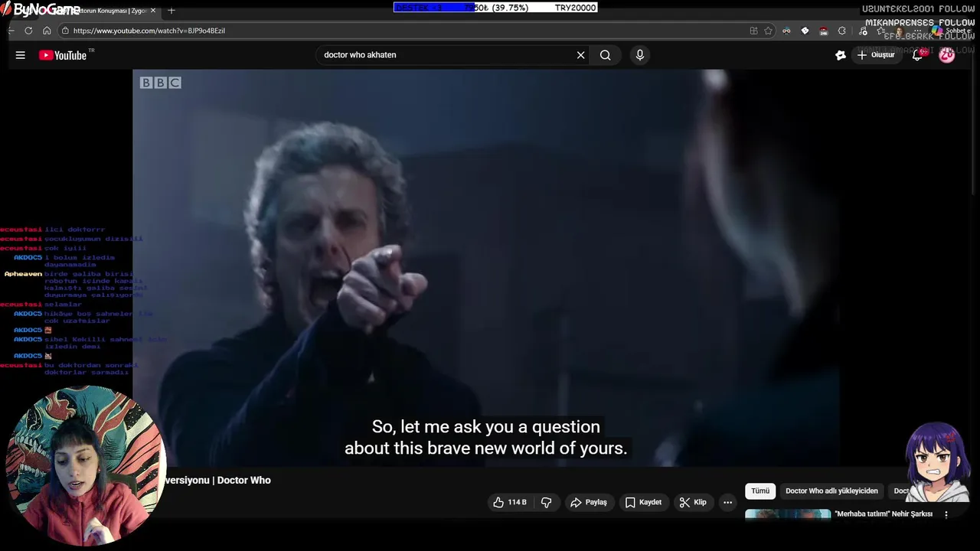This screenshot has width=980, height=551.
Task: Dislike the video with thumbs-down button
Action: coord(547,502)
